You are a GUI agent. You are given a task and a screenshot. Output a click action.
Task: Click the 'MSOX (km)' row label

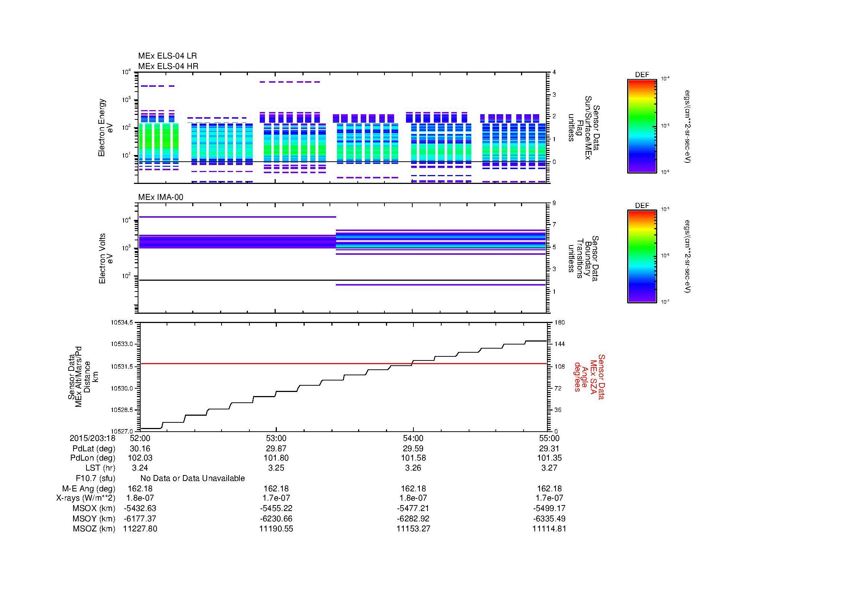94,508
